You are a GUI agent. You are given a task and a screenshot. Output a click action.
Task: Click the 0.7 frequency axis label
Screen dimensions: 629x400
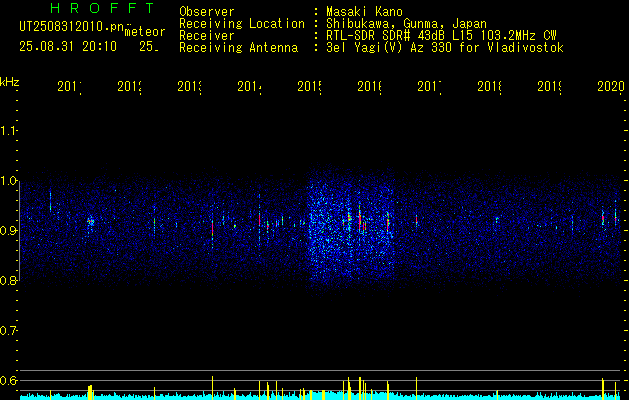8,331
